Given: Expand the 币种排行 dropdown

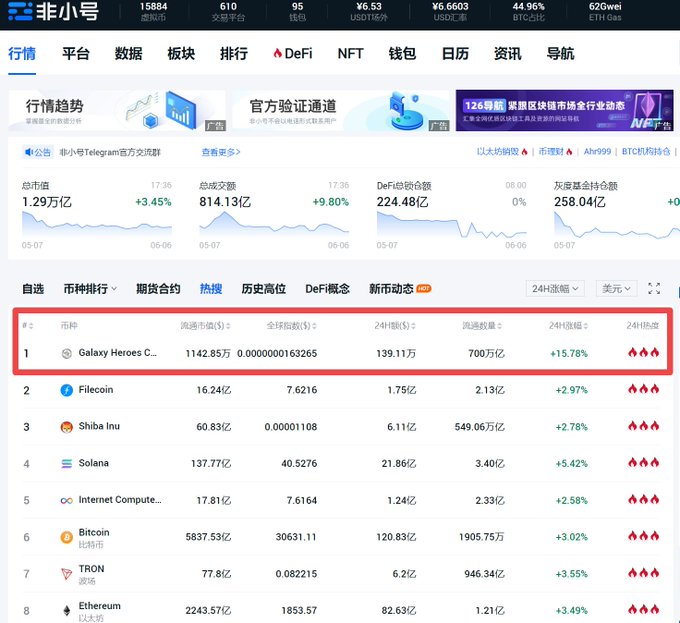Looking at the screenshot, I should tap(90, 289).
